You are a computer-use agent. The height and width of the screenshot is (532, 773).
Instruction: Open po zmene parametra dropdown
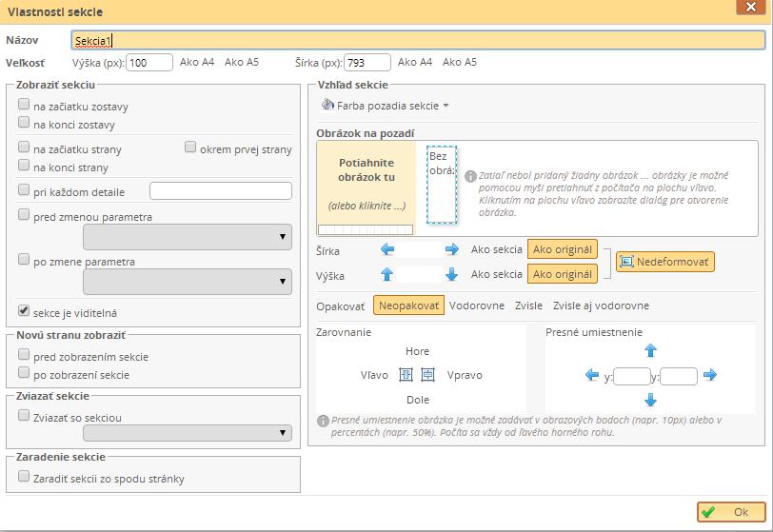point(188,282)
